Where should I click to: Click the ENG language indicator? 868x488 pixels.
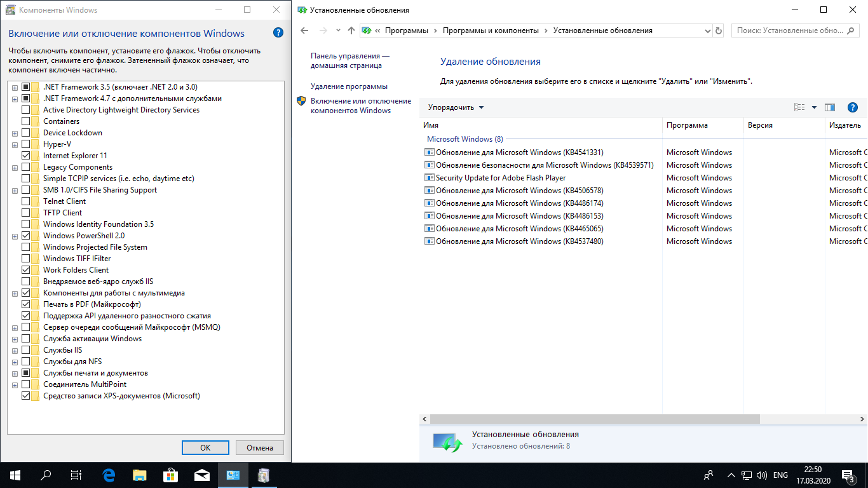[x=780, y=475]
